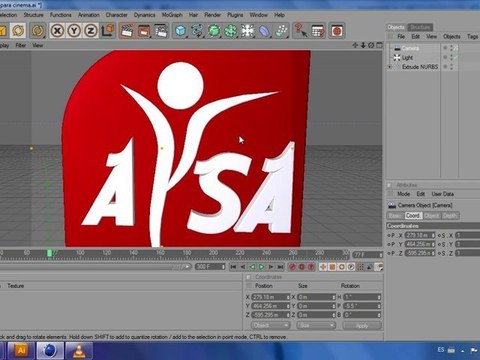Open the MoGraph menu
Viewport: 480px width, 360px height.
[172, 15]
